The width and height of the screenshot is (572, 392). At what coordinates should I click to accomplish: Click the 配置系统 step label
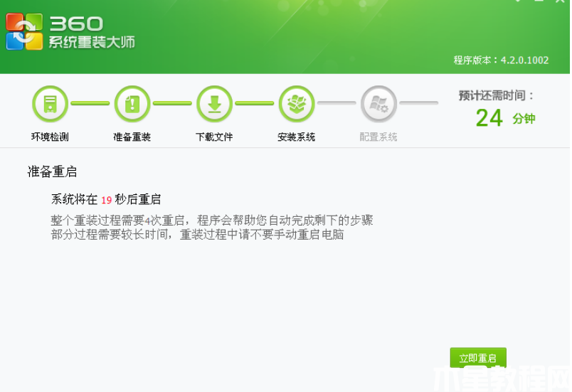click(378, 137)
